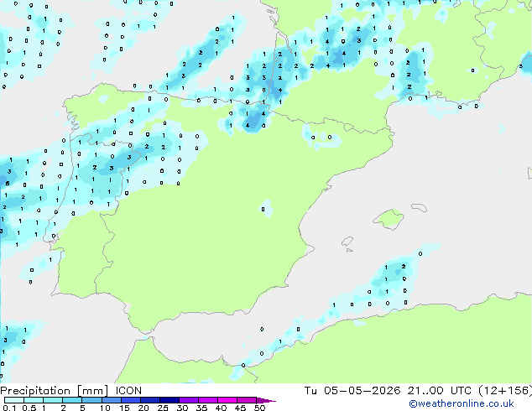Click the 35–40 mm legend color swatch

208,400
